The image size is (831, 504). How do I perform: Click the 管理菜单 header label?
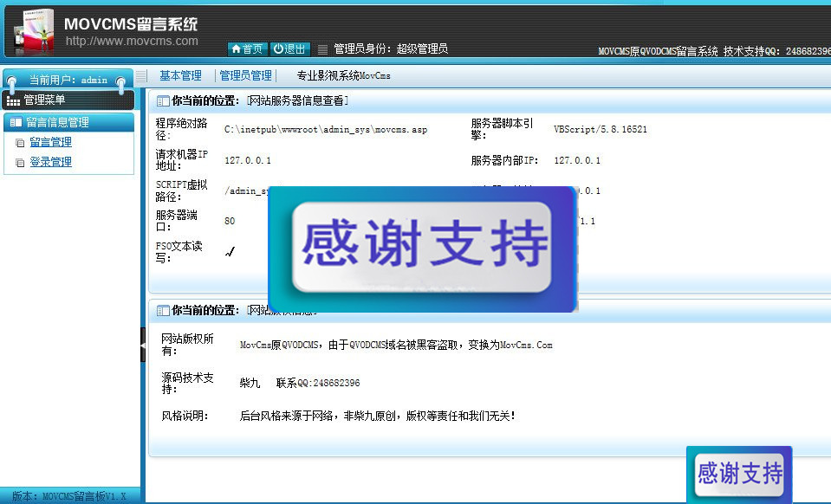pos(44,100)
